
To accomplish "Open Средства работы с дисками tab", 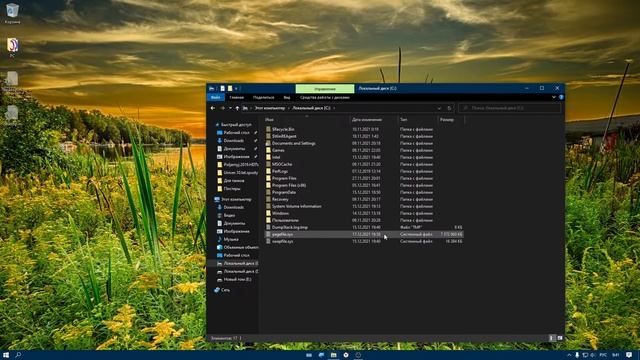I will pyautogui.click(x=325, y=98).
